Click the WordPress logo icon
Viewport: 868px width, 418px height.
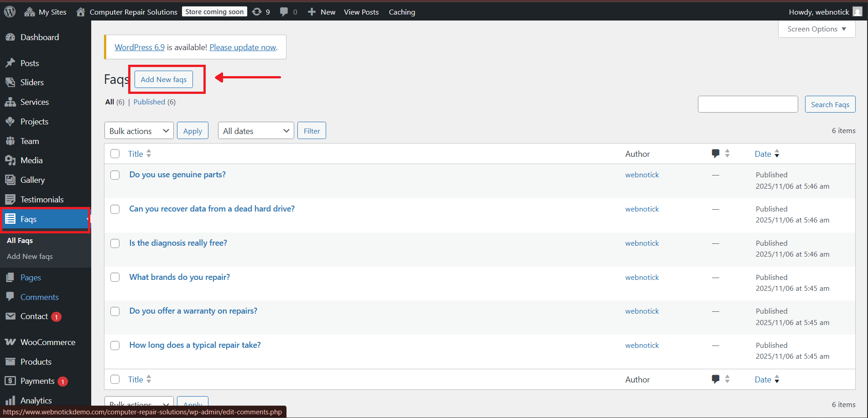(x=10, y=12)
